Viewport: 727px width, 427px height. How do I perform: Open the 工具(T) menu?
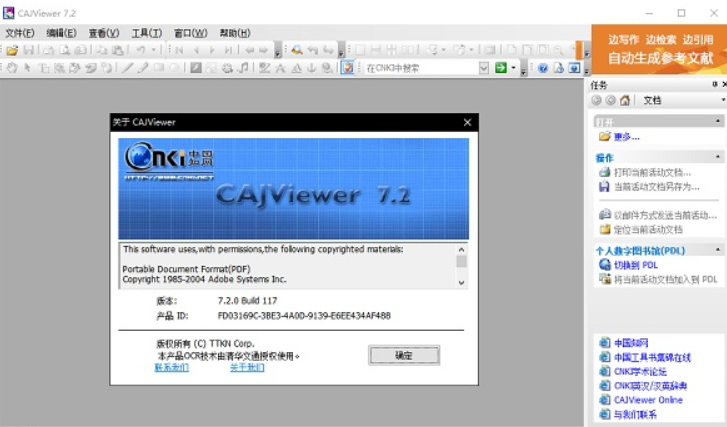tap(147, 33)
